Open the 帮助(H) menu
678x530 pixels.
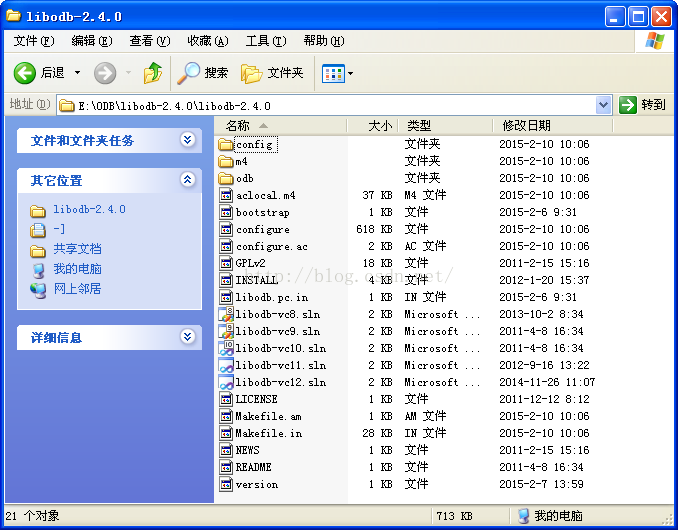[324, 41]
